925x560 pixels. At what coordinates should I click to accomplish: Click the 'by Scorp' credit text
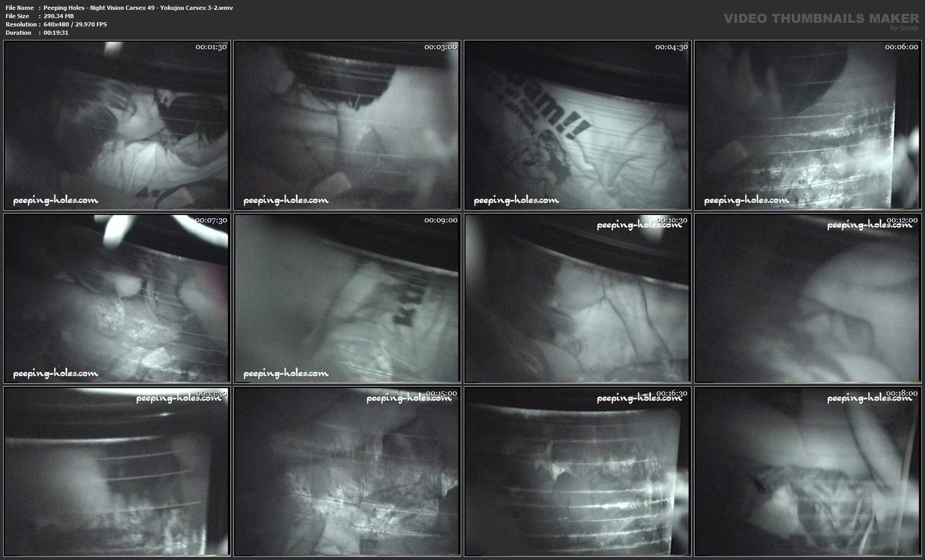click(x=904, y=28)
